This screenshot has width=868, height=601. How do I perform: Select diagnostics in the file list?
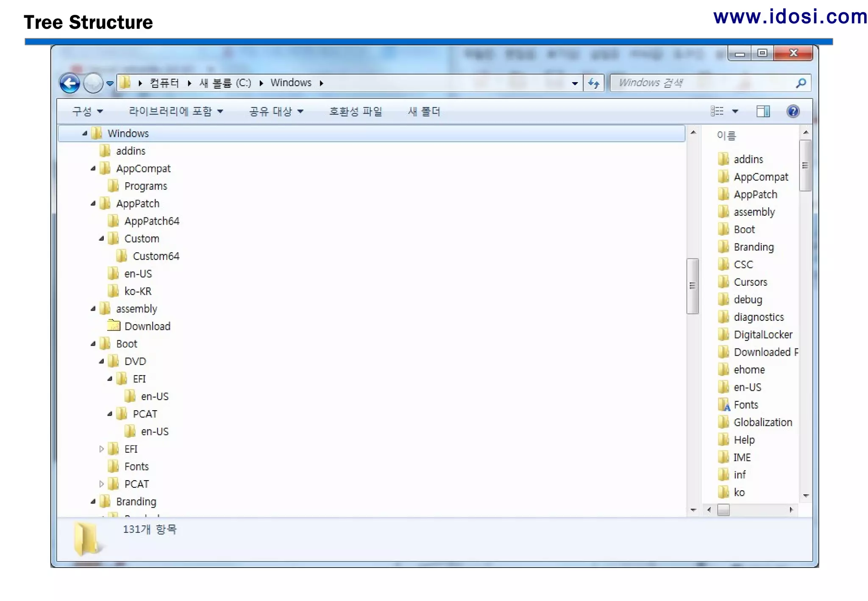coord(759,317)
